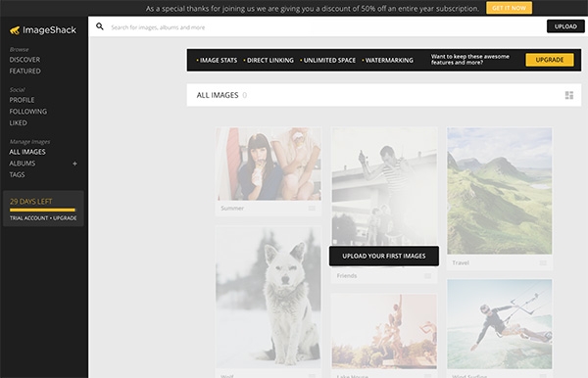Open the Travel mountain thumbnail
588x378 pixels.
[x=500, y=191]
